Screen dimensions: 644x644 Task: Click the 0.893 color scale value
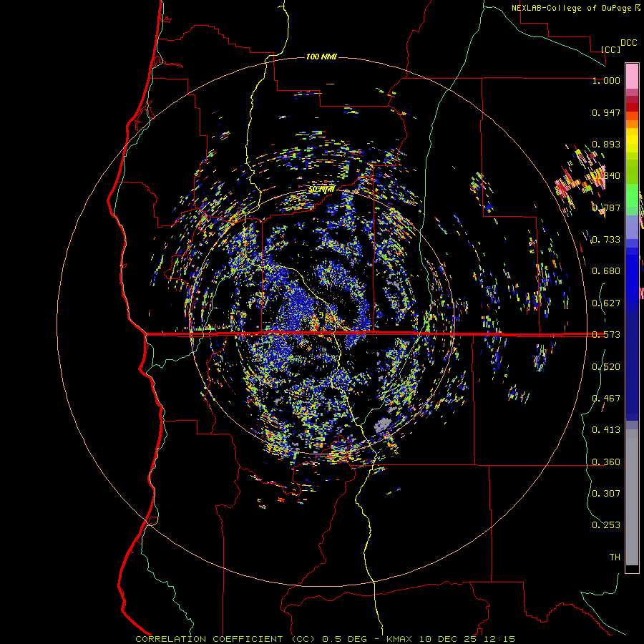606,144
